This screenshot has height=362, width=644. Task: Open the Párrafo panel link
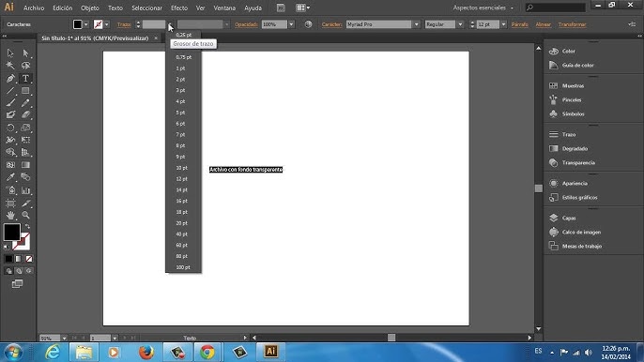coord(519,24)
